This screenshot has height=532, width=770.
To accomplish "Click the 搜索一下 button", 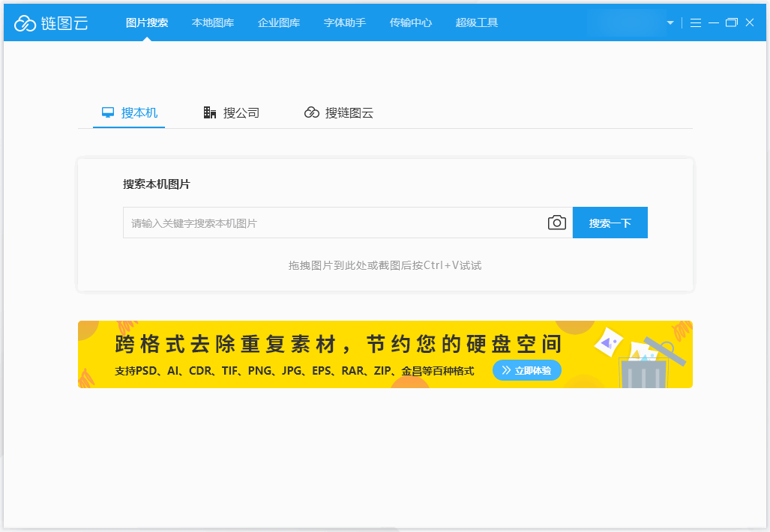I will pos(610,223).
